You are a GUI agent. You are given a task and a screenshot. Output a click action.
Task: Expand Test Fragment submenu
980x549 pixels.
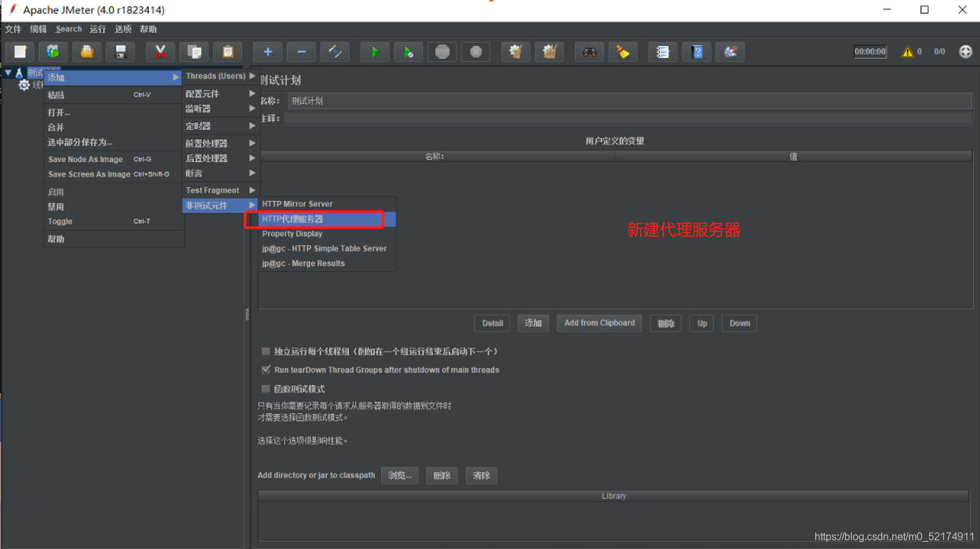click(x=220, y=191)
